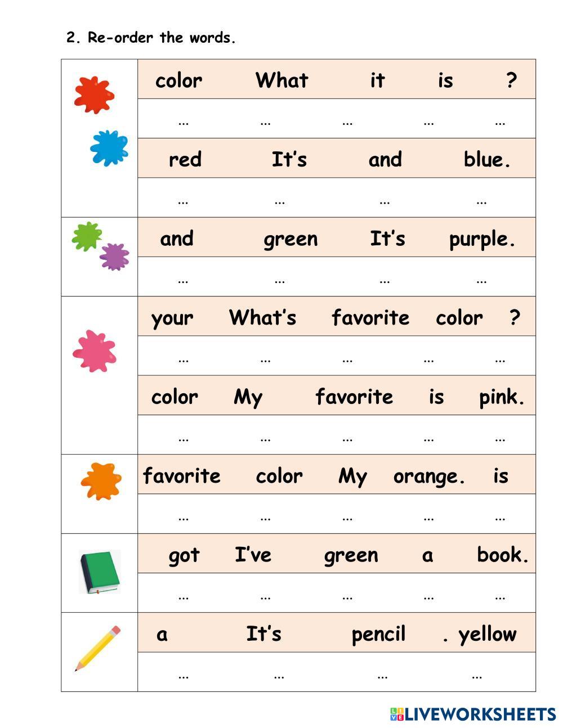
Task: Click first answer blank under "red It's and blue."
Action: pos(183,199)
